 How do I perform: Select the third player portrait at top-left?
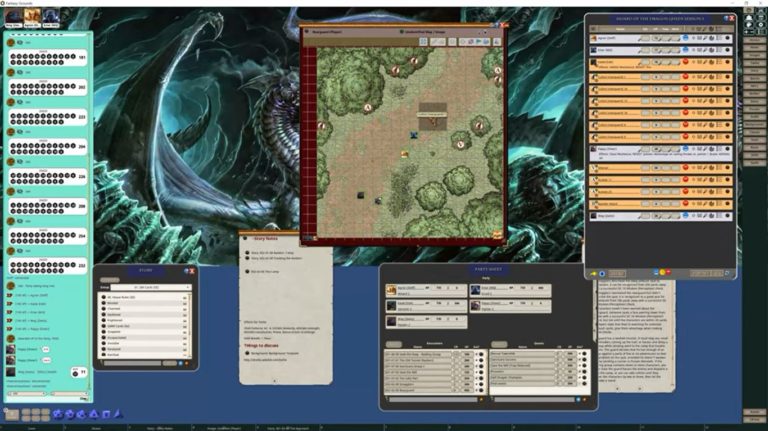50,18
